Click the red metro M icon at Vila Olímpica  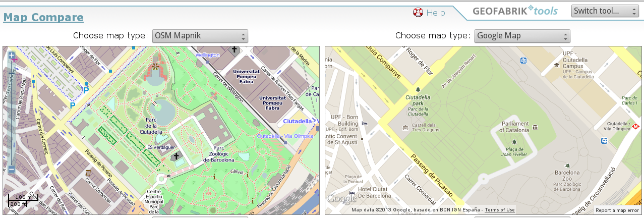point(636,126)
